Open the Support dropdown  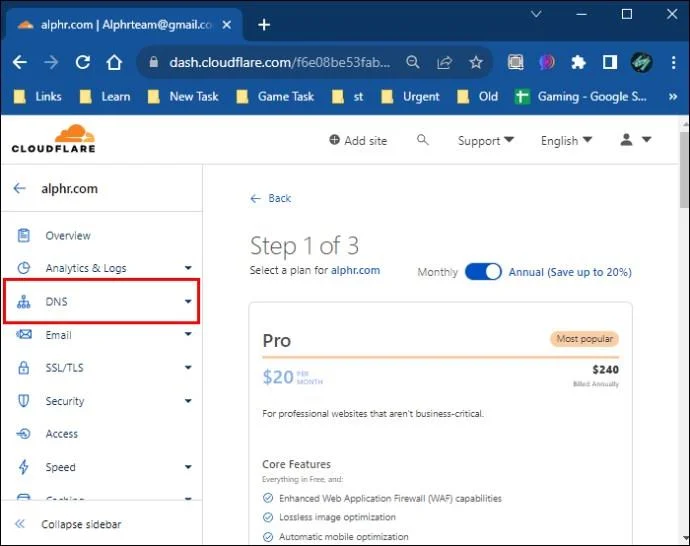pos(486,141)
